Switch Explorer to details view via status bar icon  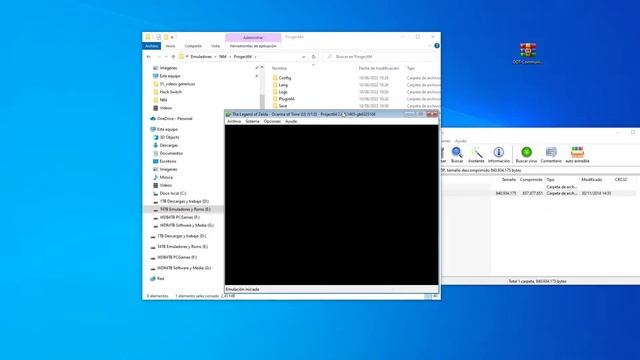[x=427, y=296]
